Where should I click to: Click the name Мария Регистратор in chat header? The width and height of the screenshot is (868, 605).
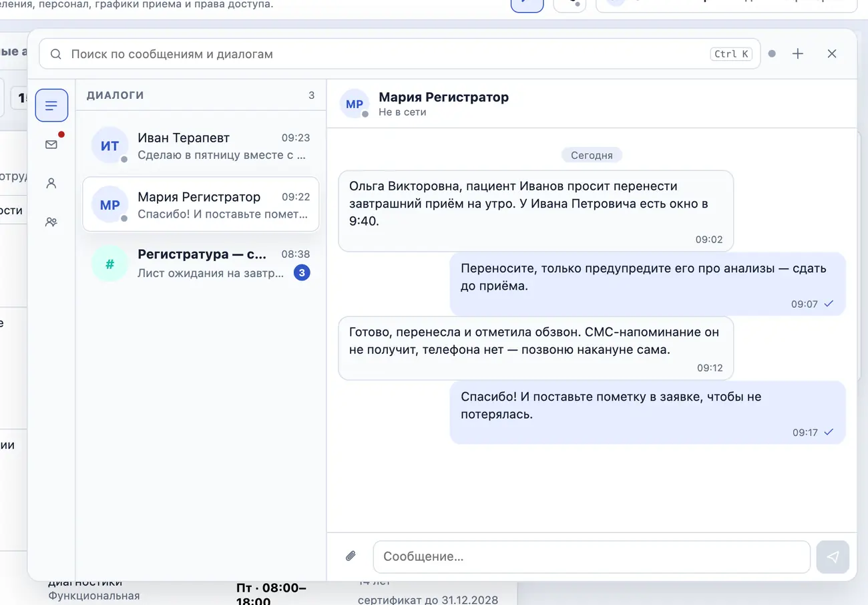pyautogui.click(x=443, y=97)
